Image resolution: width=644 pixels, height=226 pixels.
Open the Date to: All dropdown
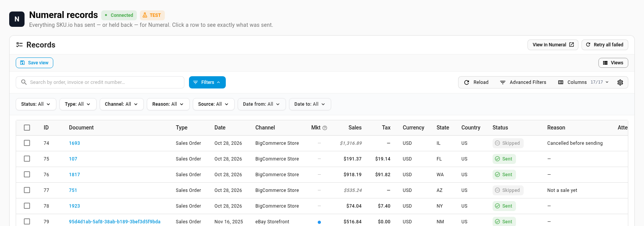(310, 104)
